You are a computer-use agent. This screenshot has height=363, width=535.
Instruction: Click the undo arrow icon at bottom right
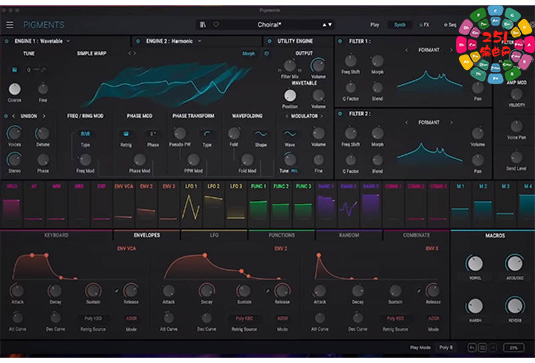click(472, 348)
